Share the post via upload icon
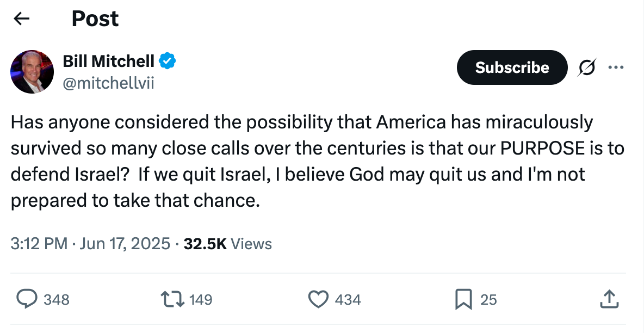644x333 pixels. pyautogui.click(x=609, y=299)
